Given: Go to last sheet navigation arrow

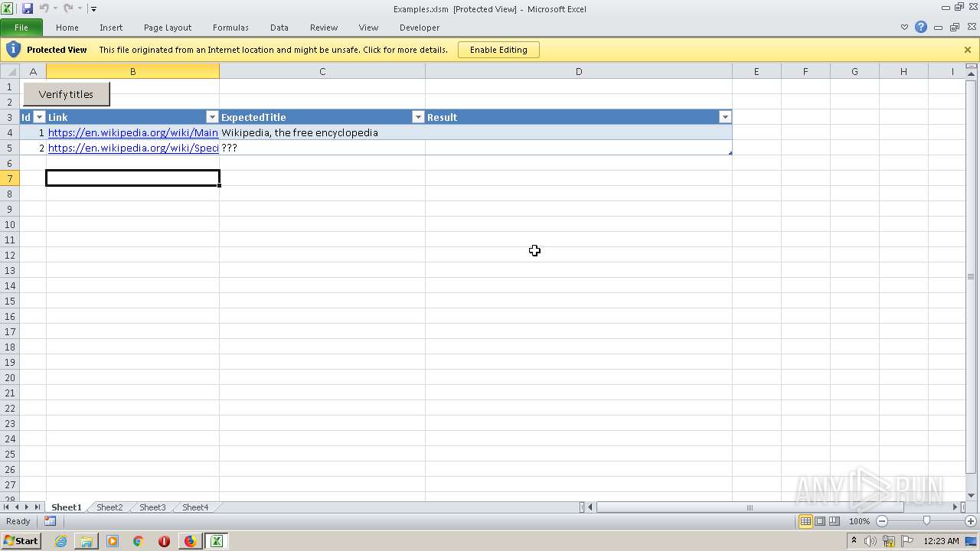Looking at the screenshot, I should (38, 507).
